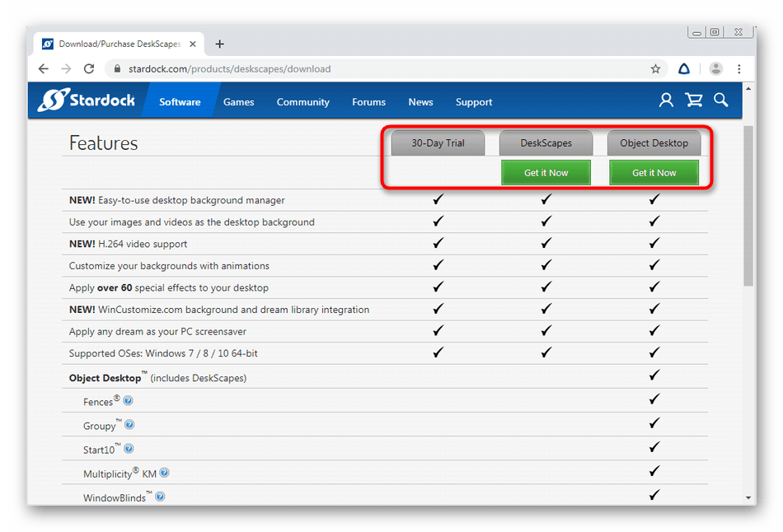Click 'Use your images and videos' row text

click(192, 222)
